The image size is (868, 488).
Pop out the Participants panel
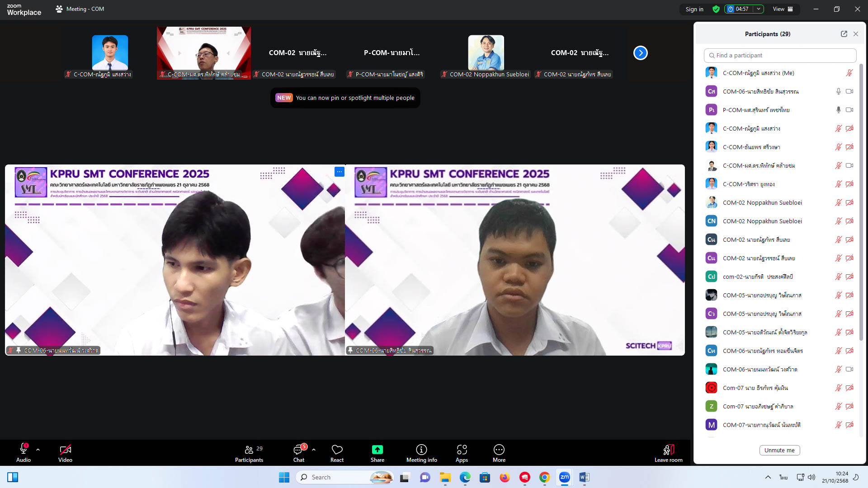coord(844,34)
